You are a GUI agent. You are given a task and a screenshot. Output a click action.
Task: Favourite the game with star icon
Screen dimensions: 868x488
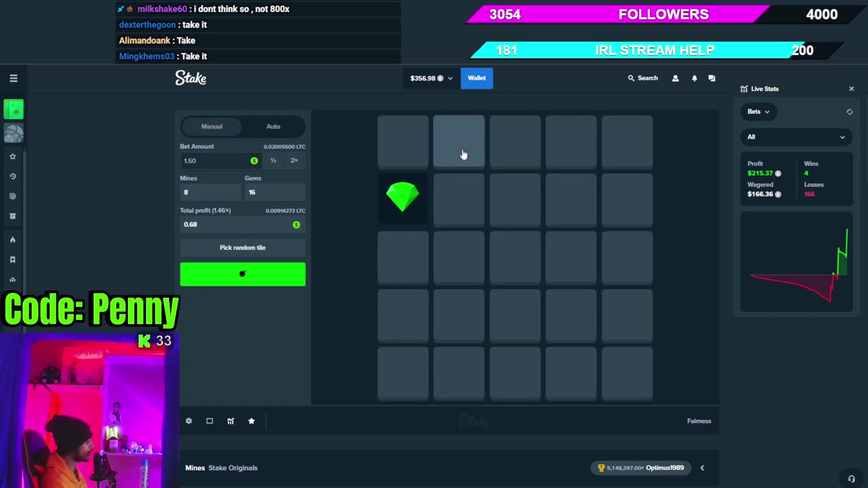click(252, 421)
